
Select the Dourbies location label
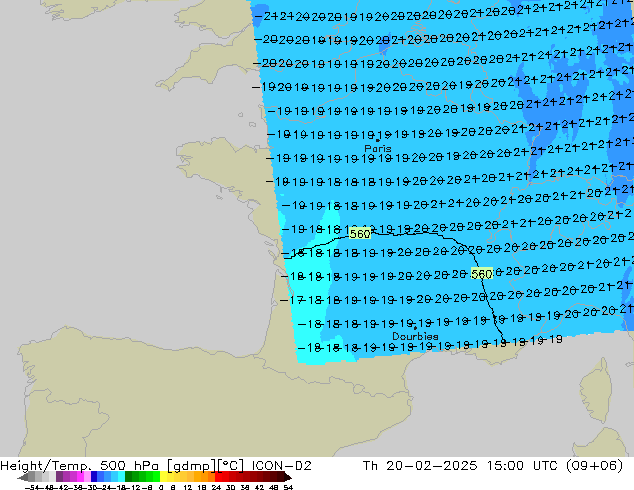415,336
